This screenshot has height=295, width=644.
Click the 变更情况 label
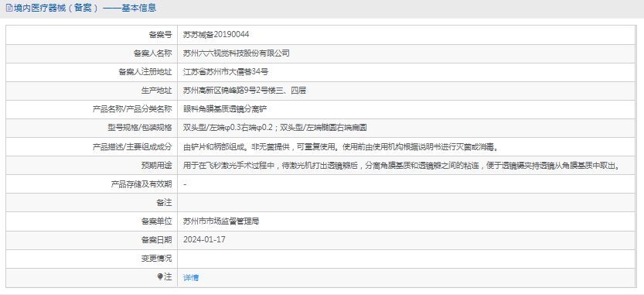click(x=156, y=259)
